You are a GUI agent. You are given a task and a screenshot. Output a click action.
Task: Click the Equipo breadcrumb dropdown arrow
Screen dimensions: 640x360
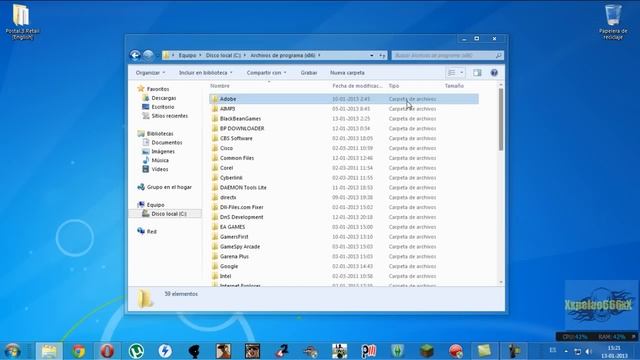(x=200, y=56)
